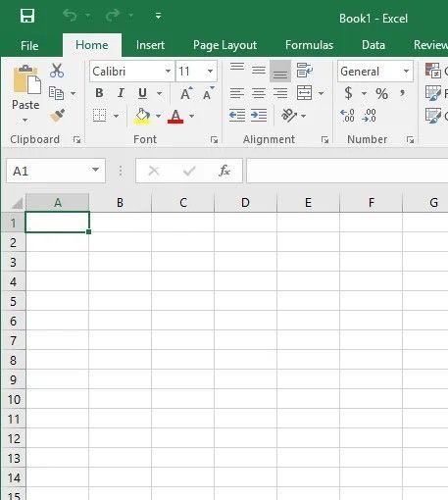The height and width of the screenshot is (500, 448).
Task: Expand the Accounting format arrow
Action: click(364, 93)
